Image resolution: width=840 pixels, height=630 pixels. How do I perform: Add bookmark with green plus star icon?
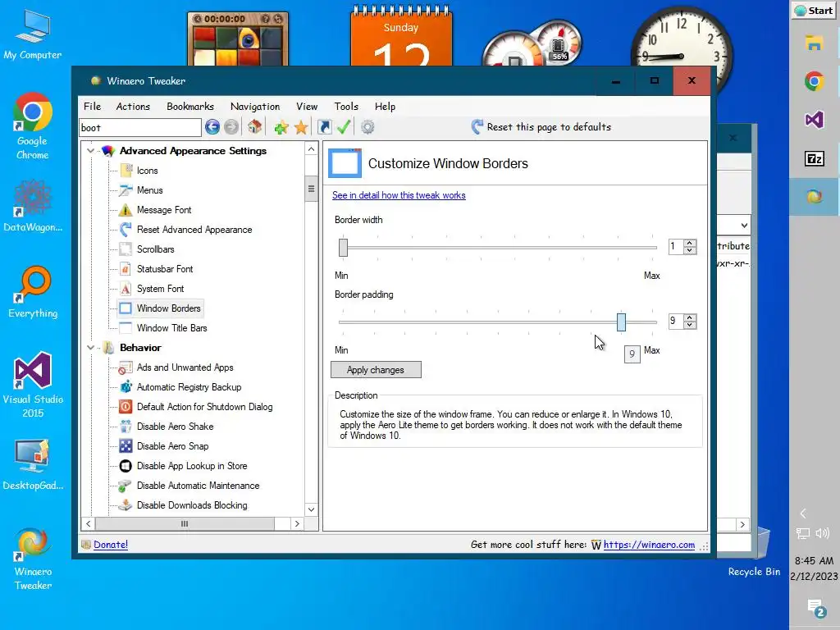pos(281,127)
